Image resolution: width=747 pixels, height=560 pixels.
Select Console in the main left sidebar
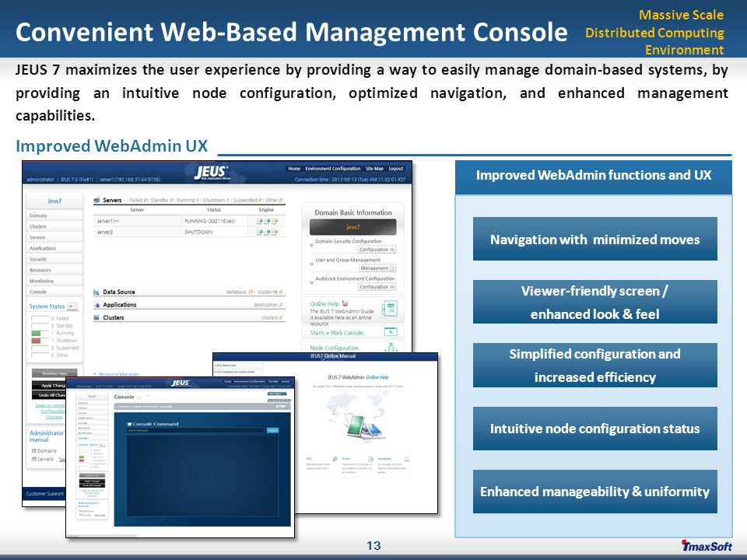pyautogui.click(x=54, y=292)
